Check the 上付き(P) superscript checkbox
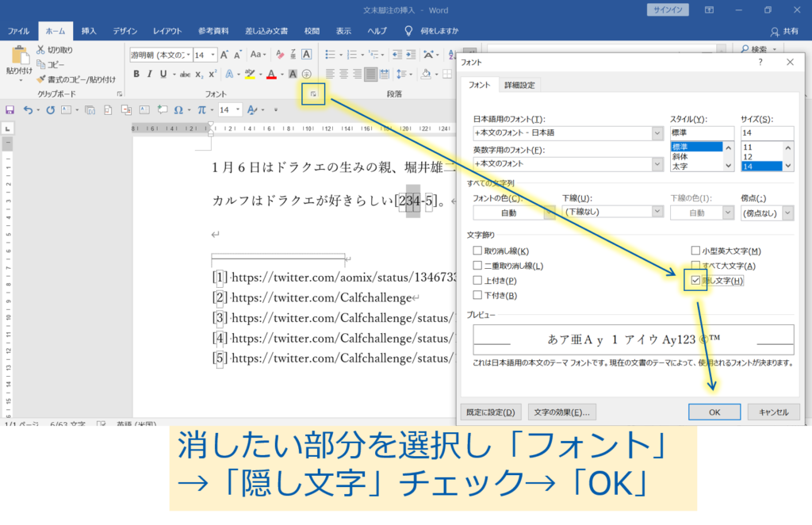Viewport: 812px width, 525px height. [x=477, y=281]
